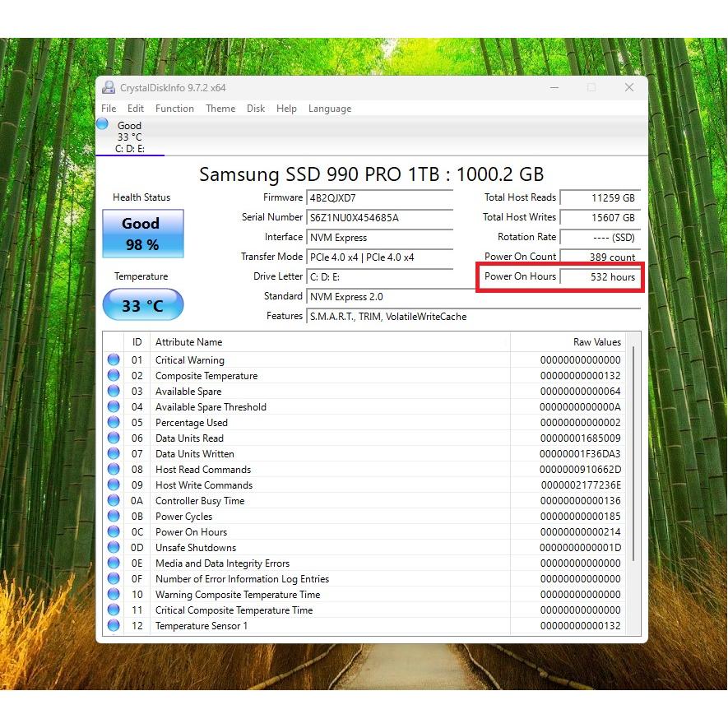
Task: Open the Theme menu
Action: (220, 109)
